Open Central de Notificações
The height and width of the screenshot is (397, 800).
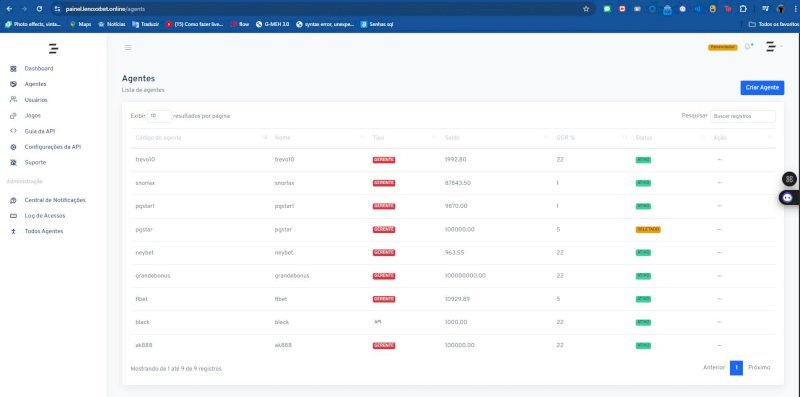click(55, 200)
